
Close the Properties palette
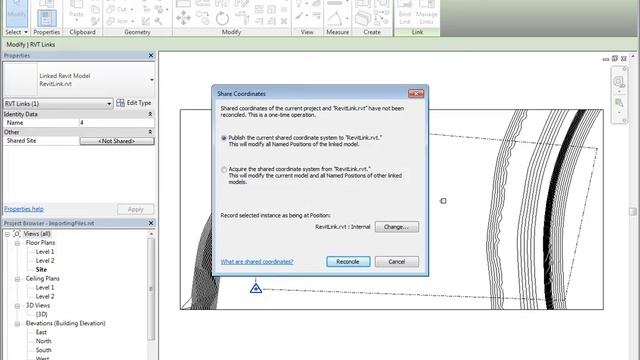(151, 55)
